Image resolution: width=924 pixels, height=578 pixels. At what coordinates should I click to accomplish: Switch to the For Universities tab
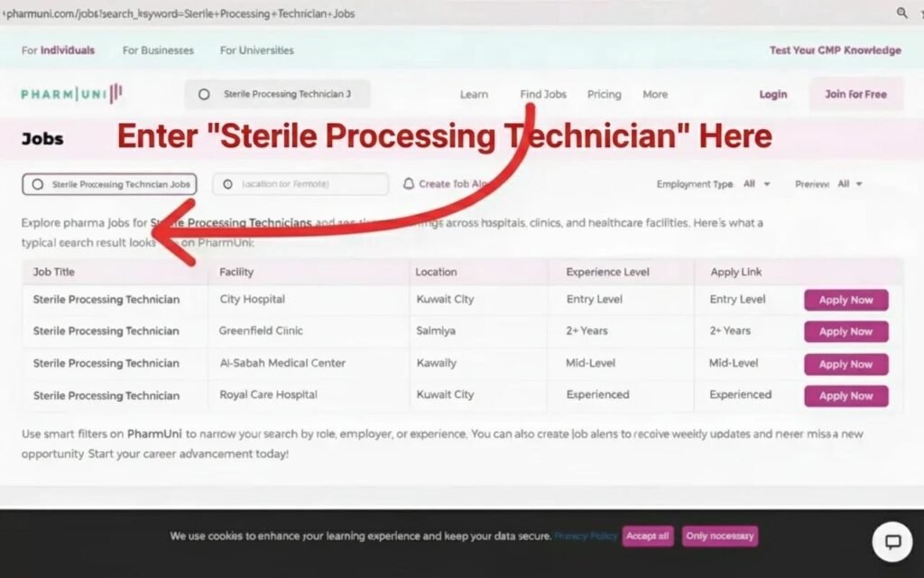click(256, 51)
